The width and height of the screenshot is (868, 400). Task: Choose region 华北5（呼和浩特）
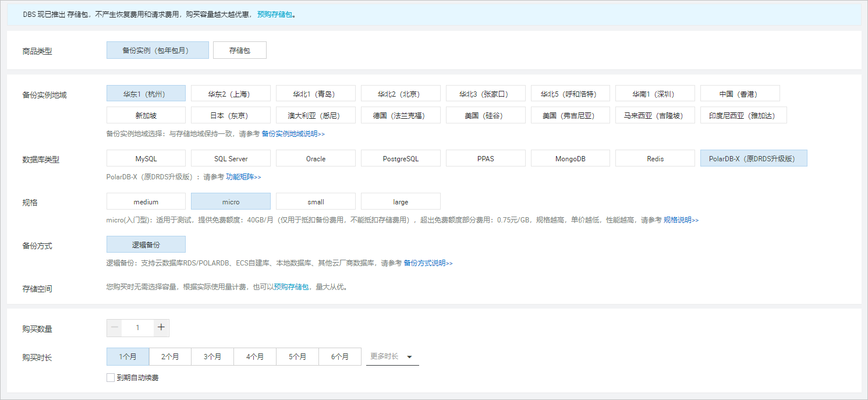571,94
